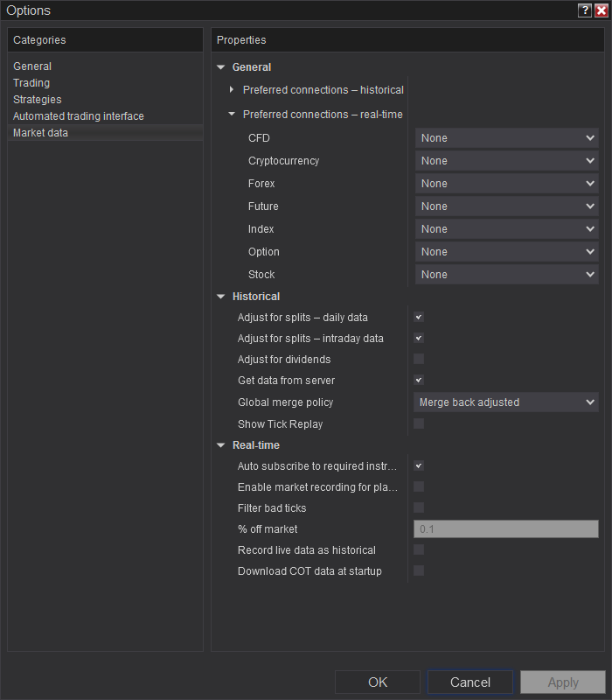Viewport: 612px width, 700px height.
Task: Expand Preferred connections – historical
Action: click(x=232, y=90)
